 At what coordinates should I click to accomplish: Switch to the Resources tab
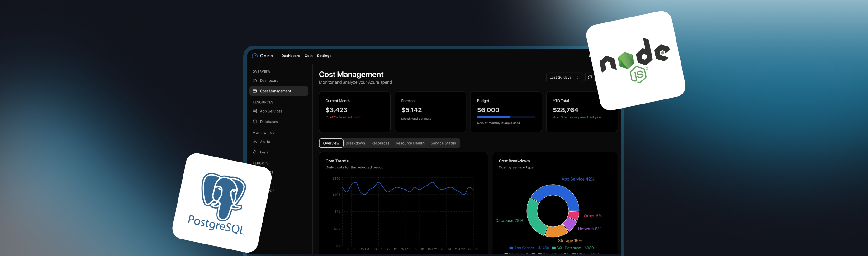pos(380,143)
